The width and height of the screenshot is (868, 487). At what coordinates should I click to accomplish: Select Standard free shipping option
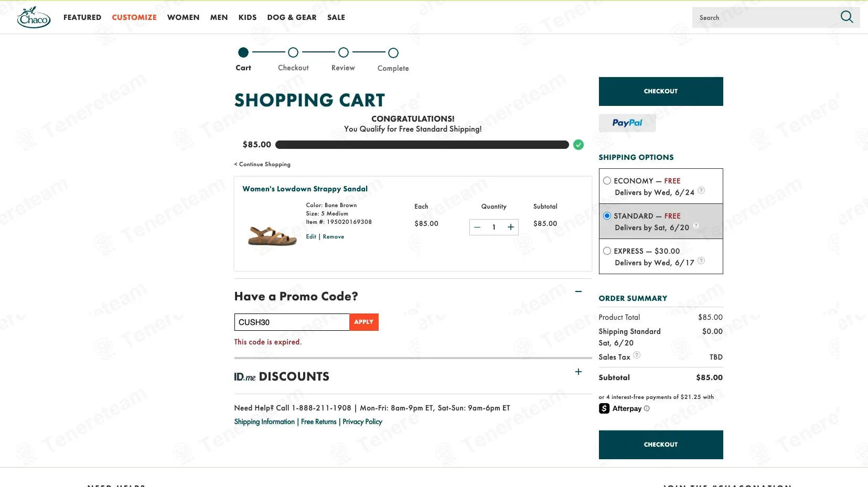(x=607, y=216)
